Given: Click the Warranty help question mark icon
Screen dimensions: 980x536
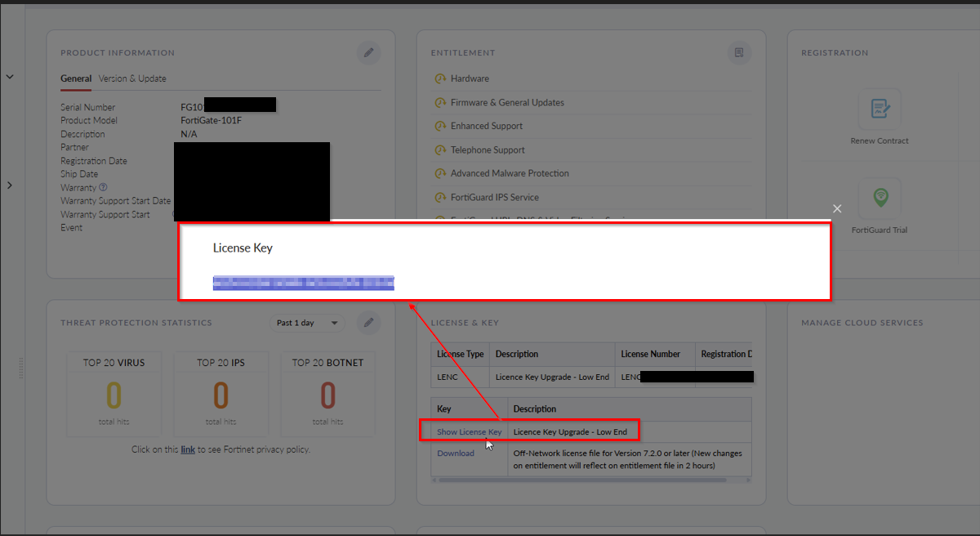Looking at the screenshot, I should coord(103,188).
